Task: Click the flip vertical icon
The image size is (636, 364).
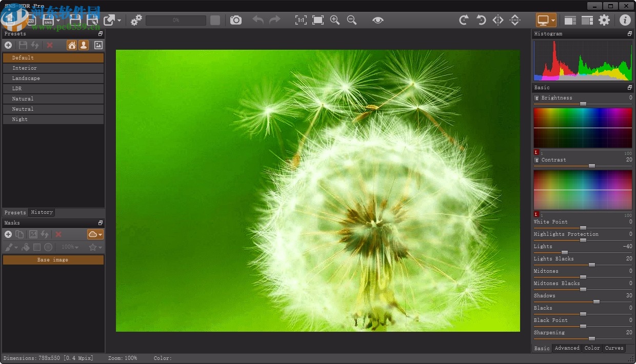Action: (x=515, y=20)
